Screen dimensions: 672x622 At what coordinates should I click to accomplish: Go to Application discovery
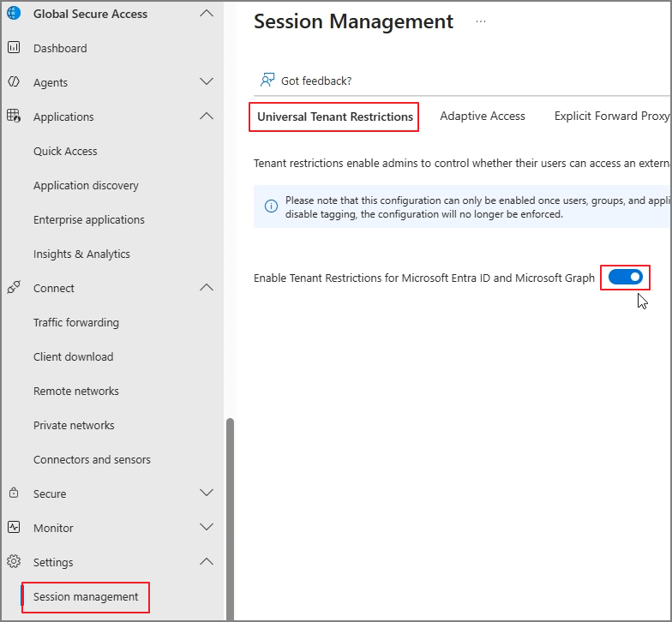(x=86, y=185)
